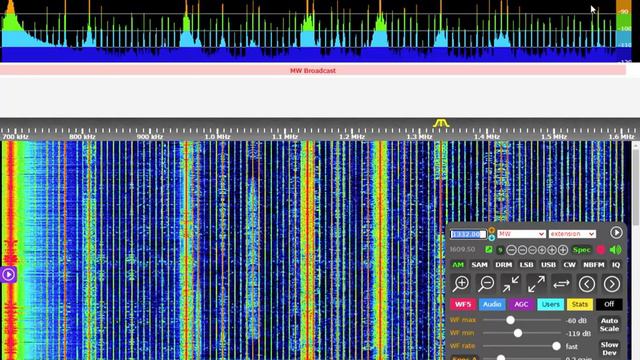Viewport: 640px width, 360px height.
Task: Click the vertical scrollbar at right edge
Action: (x=636, y=188)
